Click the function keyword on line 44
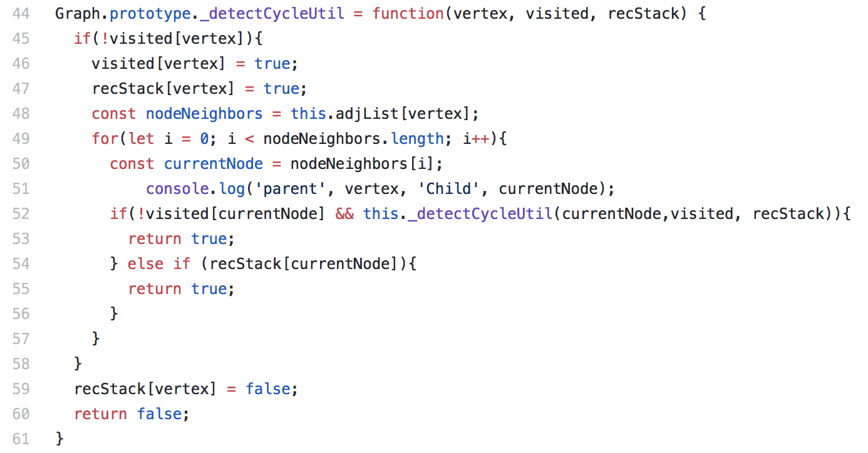This screenshot has height=453, width=868. (x=408, y=13)
